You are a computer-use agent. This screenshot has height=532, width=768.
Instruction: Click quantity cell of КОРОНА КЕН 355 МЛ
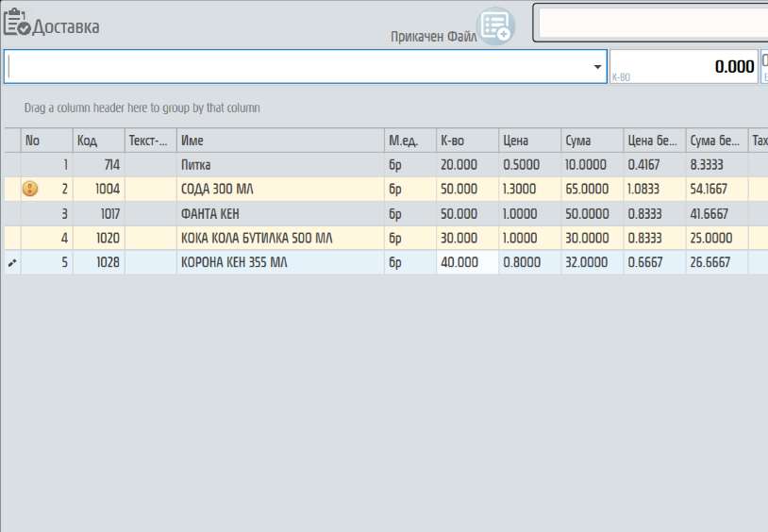click(x=466, y=263)
